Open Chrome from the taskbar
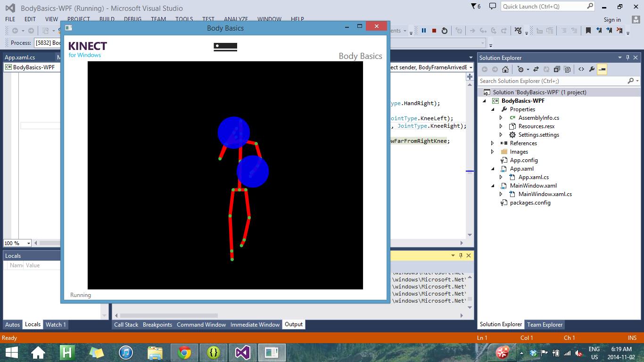 click(x=184, y=353)
